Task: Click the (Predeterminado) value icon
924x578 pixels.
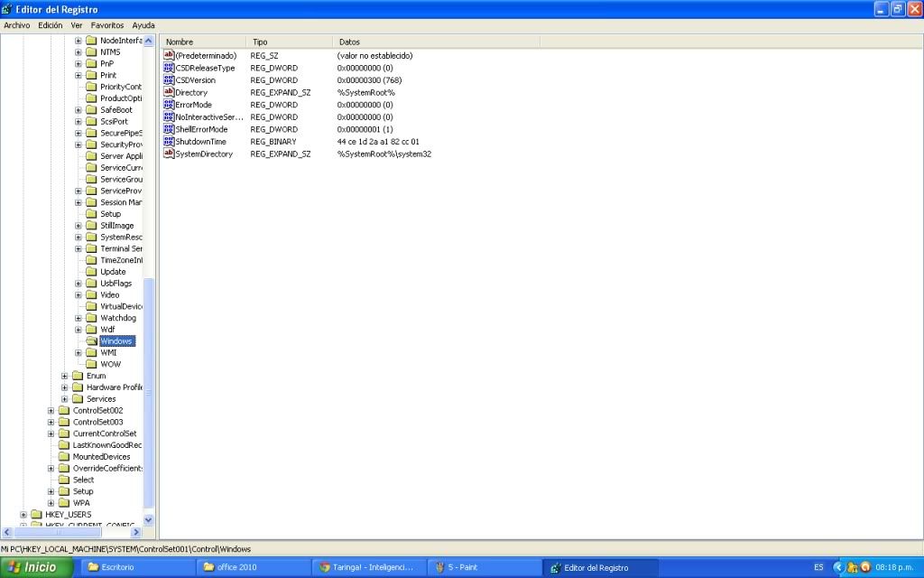Action: [169, 55]
